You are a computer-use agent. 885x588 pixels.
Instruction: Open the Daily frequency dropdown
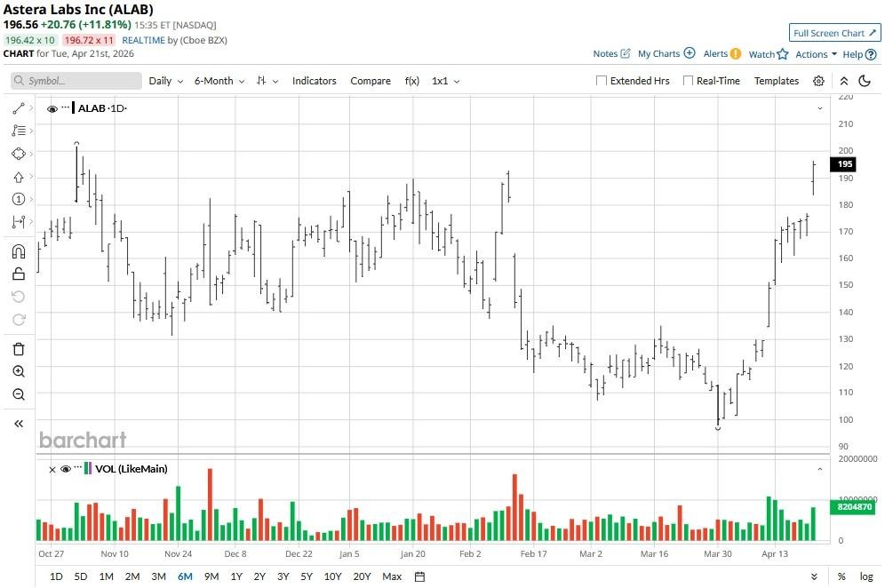click(166, 81)
